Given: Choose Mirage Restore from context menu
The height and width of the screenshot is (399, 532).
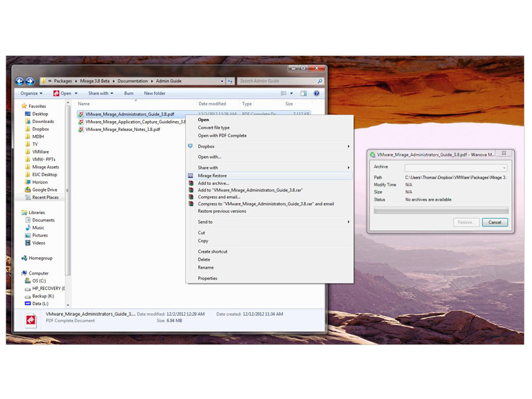Looking at the screenshot, I should tap(270, 176).
